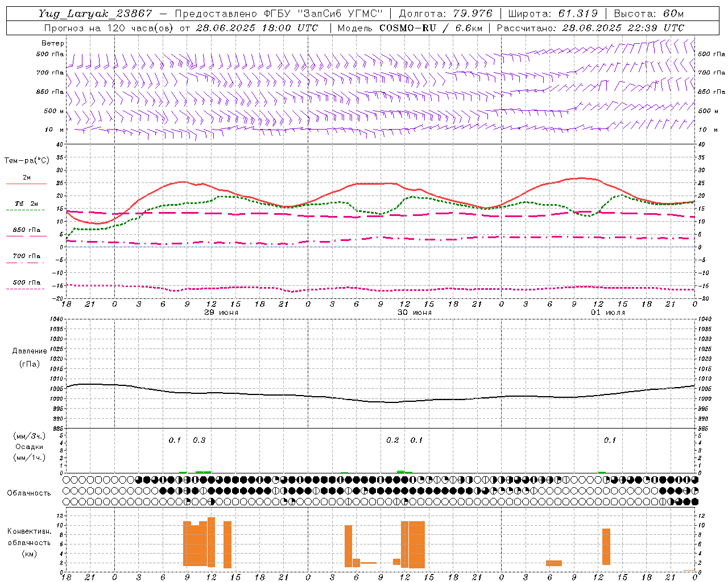Screen dimensions: 728x582
Task: Click the Высота: 60м header field
Action: (x=648, y=14)
